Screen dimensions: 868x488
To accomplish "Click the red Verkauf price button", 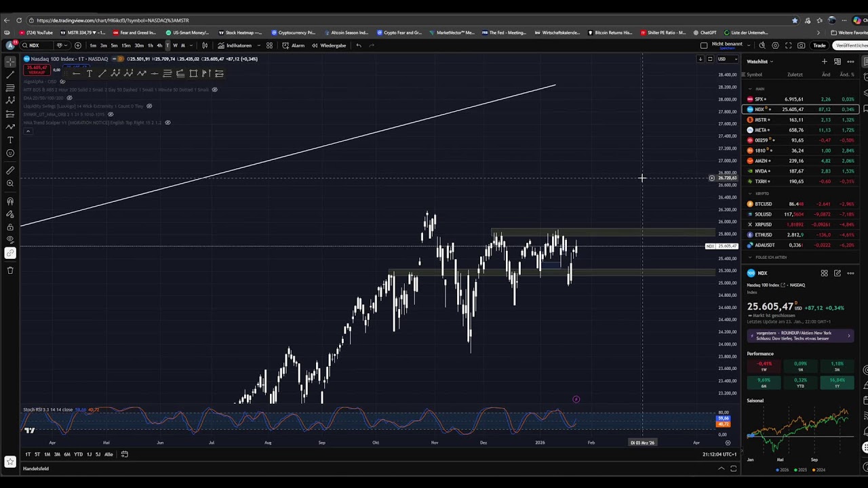I will tap(37, 69).
